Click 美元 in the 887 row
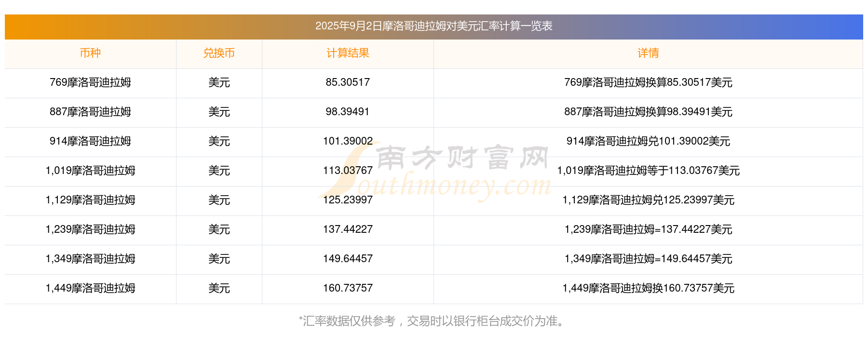Viewport: 868px width, 347px height. [x=219, y=112]
